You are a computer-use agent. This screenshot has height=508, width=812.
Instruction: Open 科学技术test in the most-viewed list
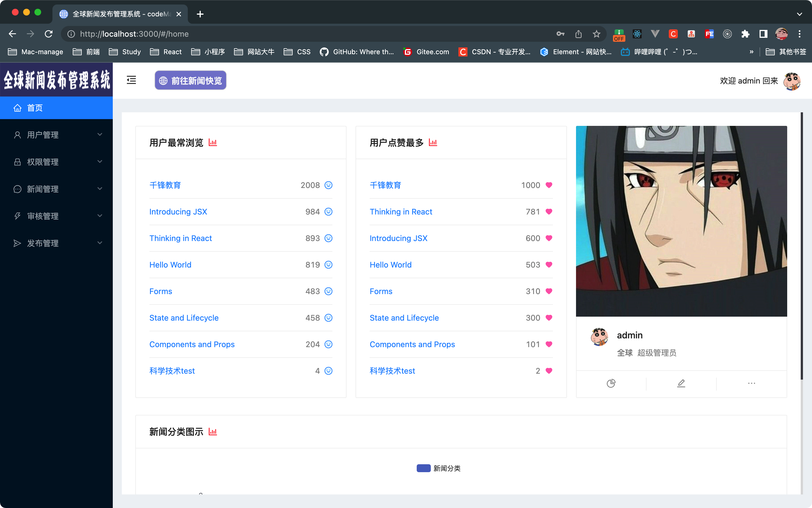(x=172, y=371)
